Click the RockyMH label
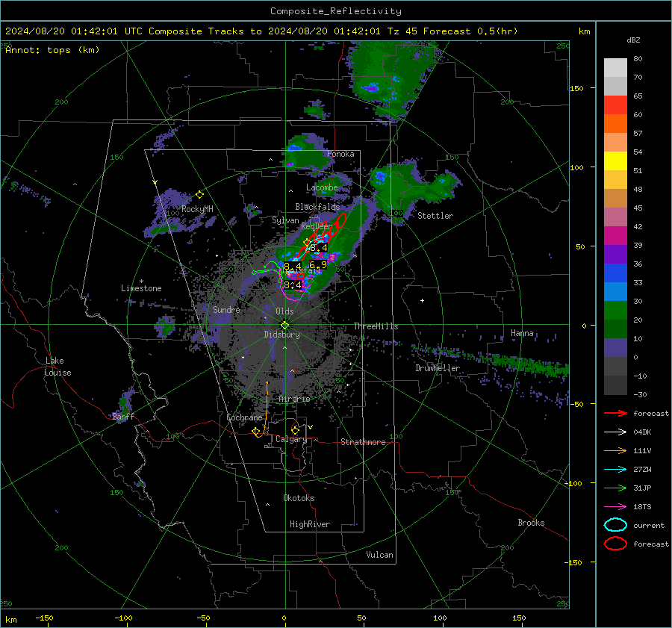This screenshot has height=628, width=672. coord(197,209)
